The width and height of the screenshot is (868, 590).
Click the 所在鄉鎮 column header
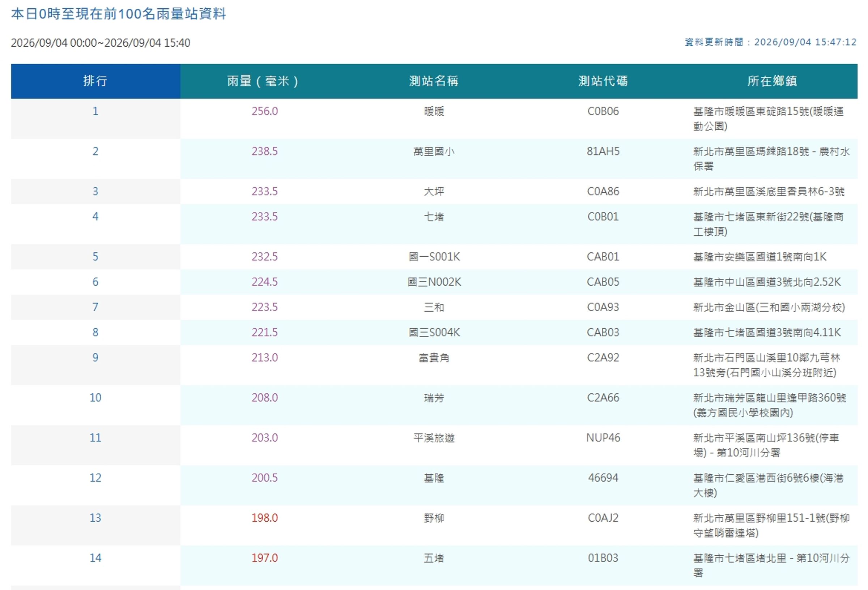click(772, 81)
